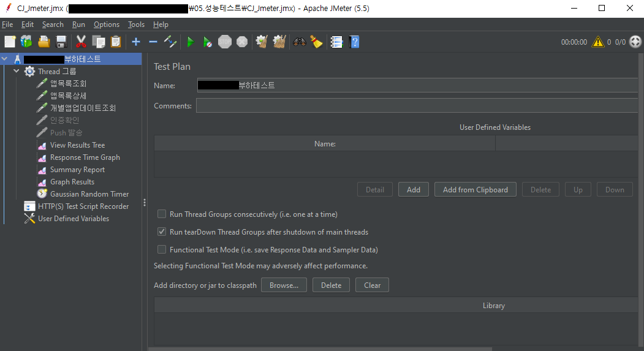This screenshot has width=644, height=351.
Task: Start the test with green play icon
Action: coord(191,42)
